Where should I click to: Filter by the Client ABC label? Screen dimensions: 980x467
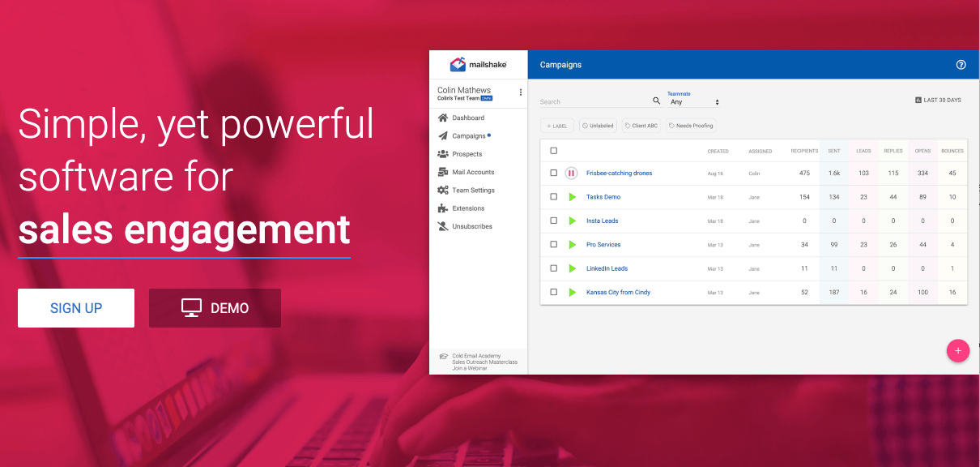641,126
